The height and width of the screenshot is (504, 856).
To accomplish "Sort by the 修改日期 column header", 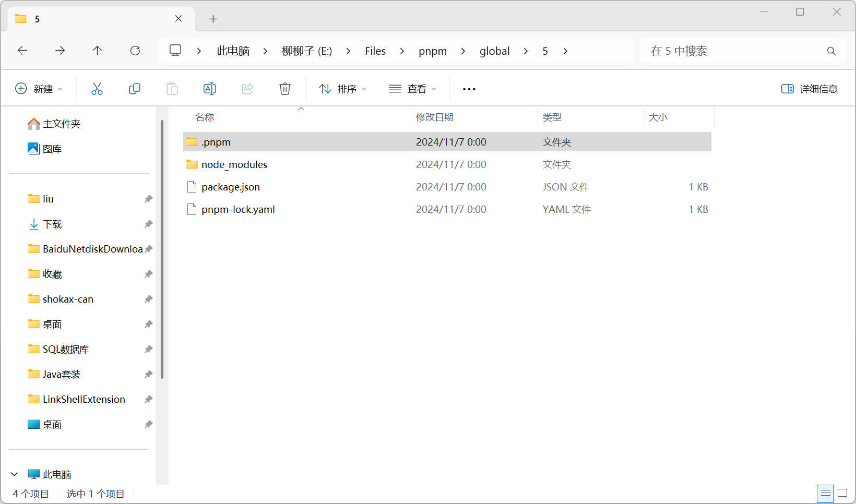I will coord(435,117).
